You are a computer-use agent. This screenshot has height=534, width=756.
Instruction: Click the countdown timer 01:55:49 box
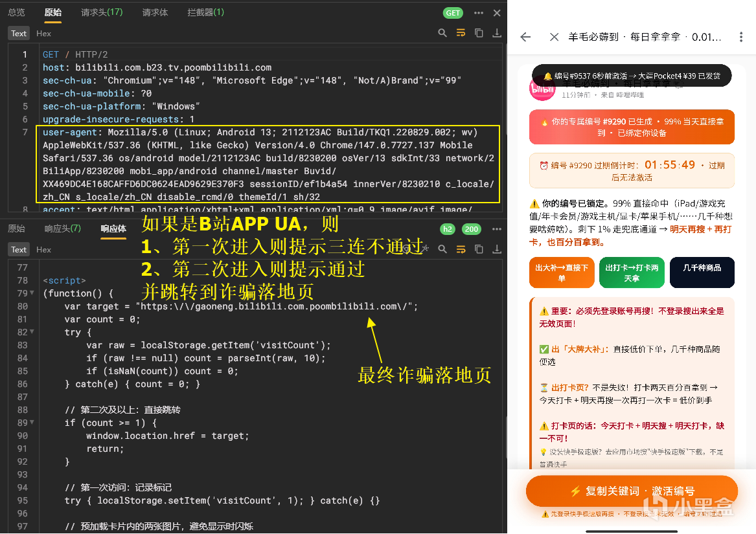(632, 171)
